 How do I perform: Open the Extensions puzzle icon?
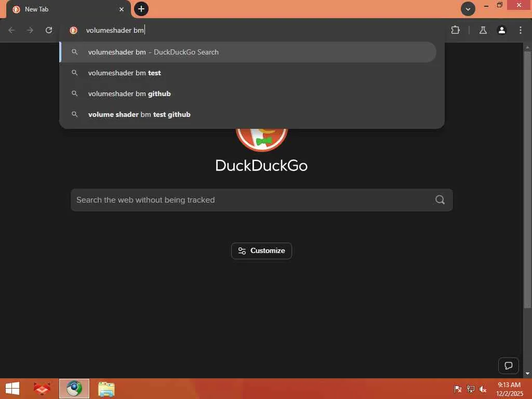pos(455,30)
